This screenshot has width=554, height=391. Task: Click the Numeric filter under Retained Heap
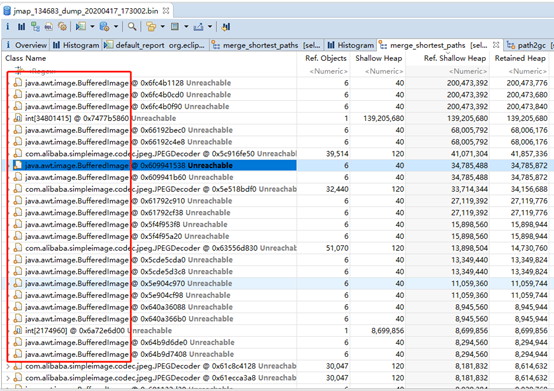528,71
